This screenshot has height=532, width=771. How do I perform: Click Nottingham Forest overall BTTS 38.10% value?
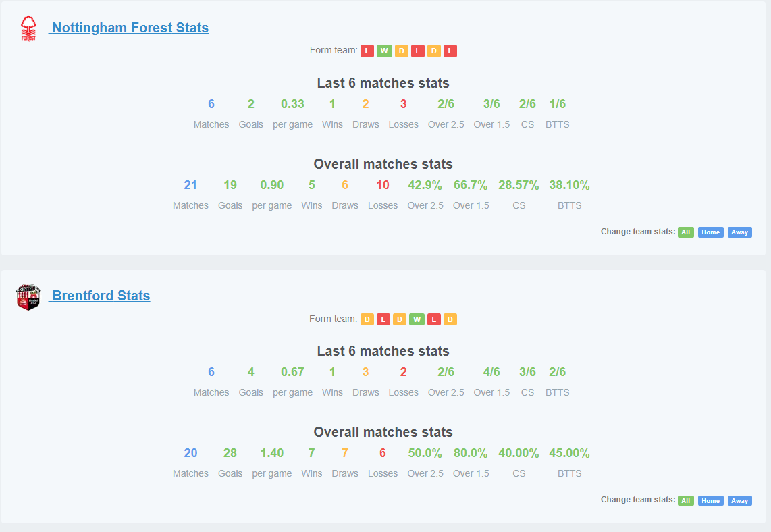click(x=569, y=185)
